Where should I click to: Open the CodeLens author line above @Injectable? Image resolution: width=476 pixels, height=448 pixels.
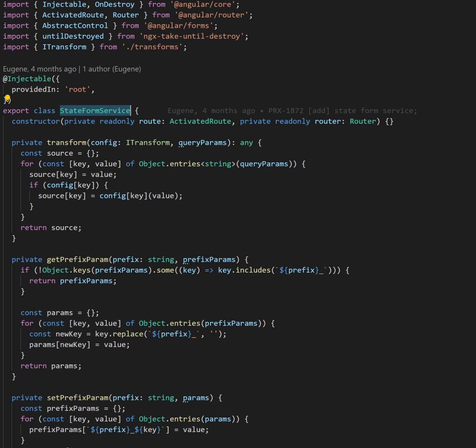pos(72,69)
